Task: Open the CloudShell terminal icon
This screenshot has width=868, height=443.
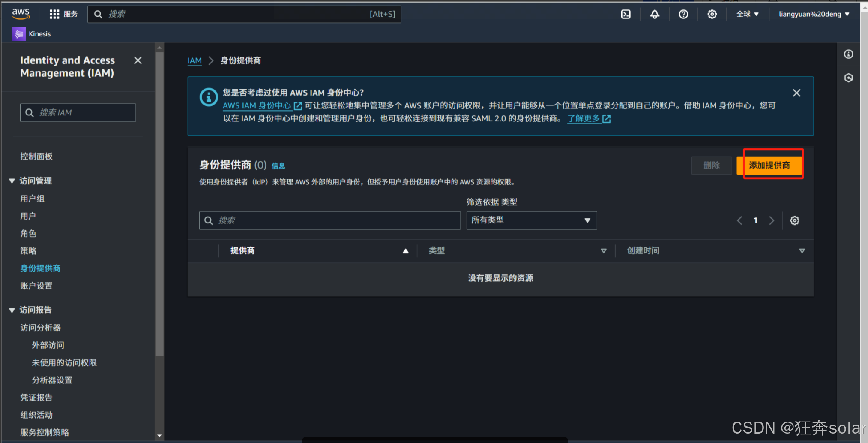Action: pos(626,14)
